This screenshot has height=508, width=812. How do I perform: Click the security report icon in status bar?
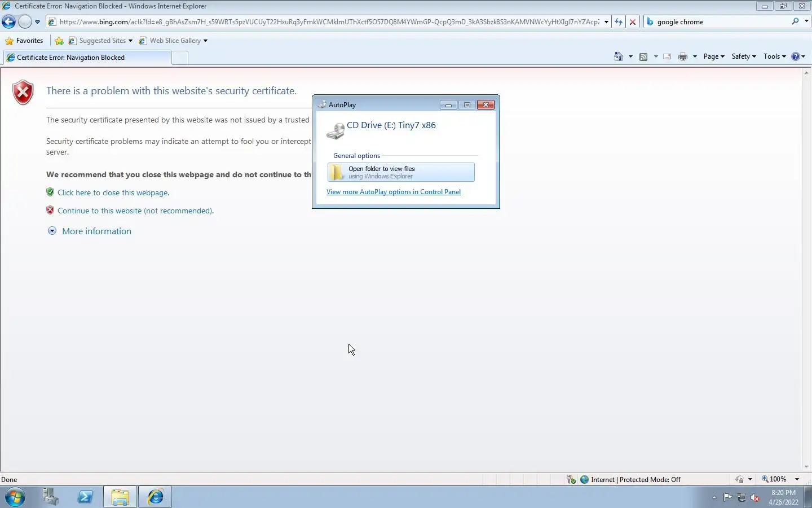[571, 479]
